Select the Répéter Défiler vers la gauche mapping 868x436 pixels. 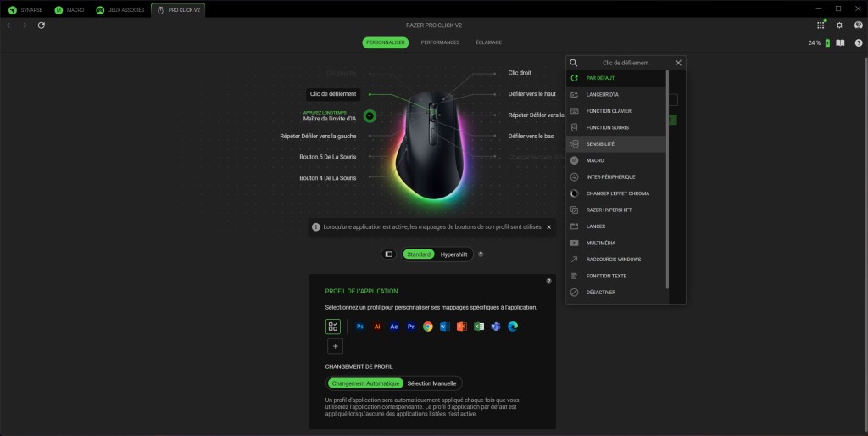pyautogui.click(x=318, y=136)
